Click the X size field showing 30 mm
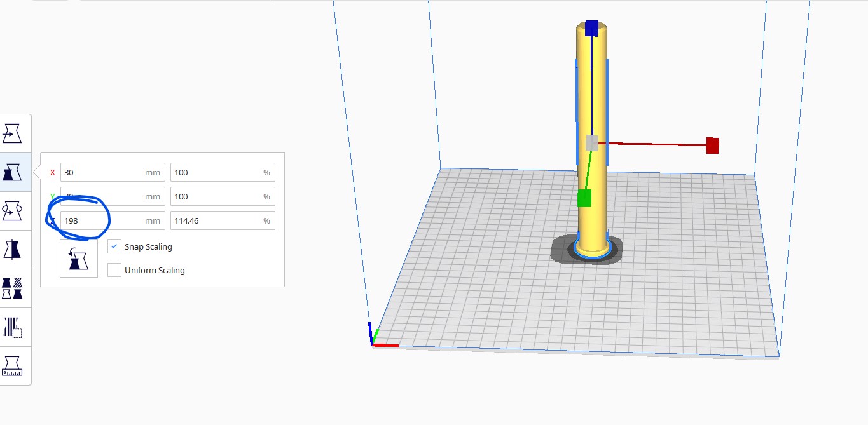 (x=113, y=172)
